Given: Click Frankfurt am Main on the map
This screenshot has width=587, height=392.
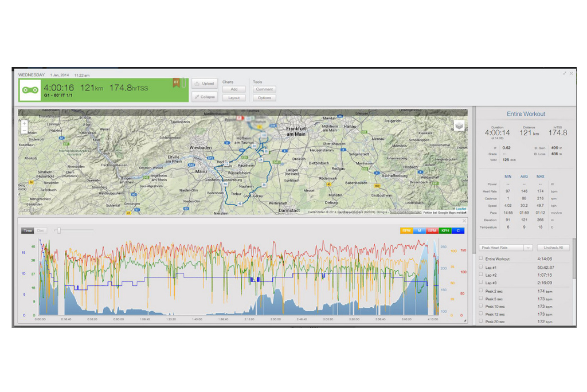Looking at the screenshot, I should coord(296,131).
